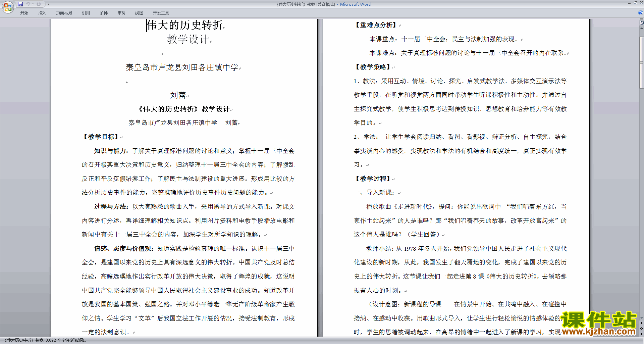Click the heading 【教学目标】
Viewport: 644px width, 344px height.
(101, 137)
